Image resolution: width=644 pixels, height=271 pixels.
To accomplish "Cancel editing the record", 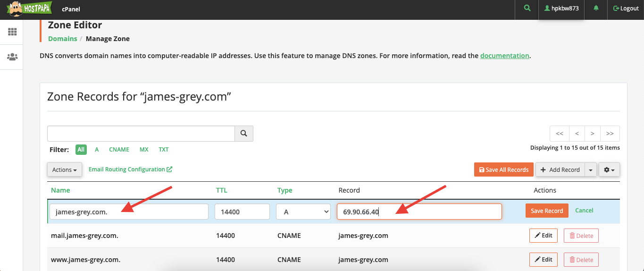I will (584, 211).
